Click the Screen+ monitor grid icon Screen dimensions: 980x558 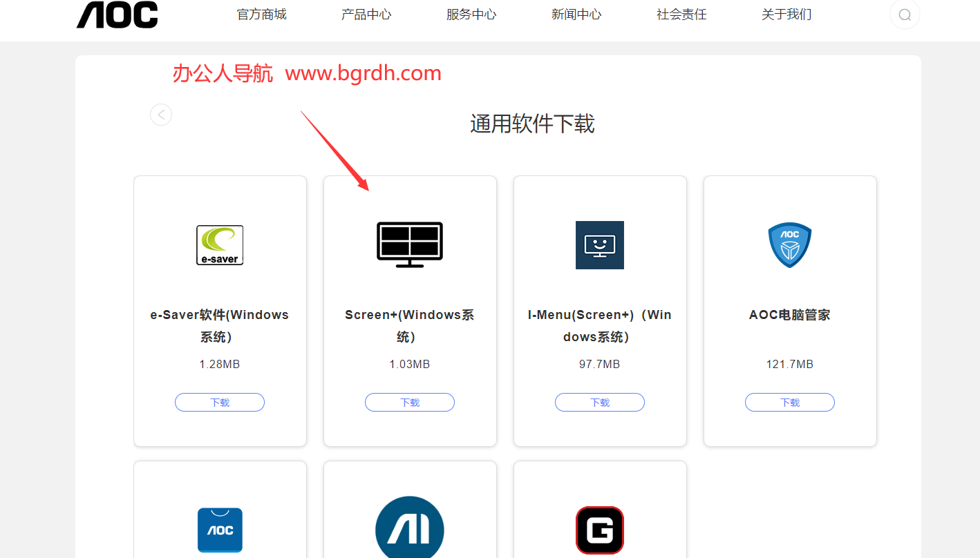click(x=410, y=244)
